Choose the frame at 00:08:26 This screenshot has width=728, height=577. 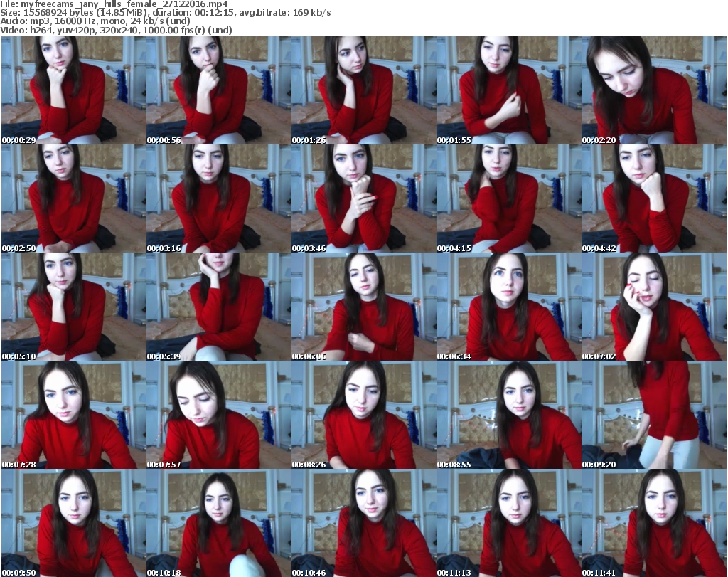(363, 415)
